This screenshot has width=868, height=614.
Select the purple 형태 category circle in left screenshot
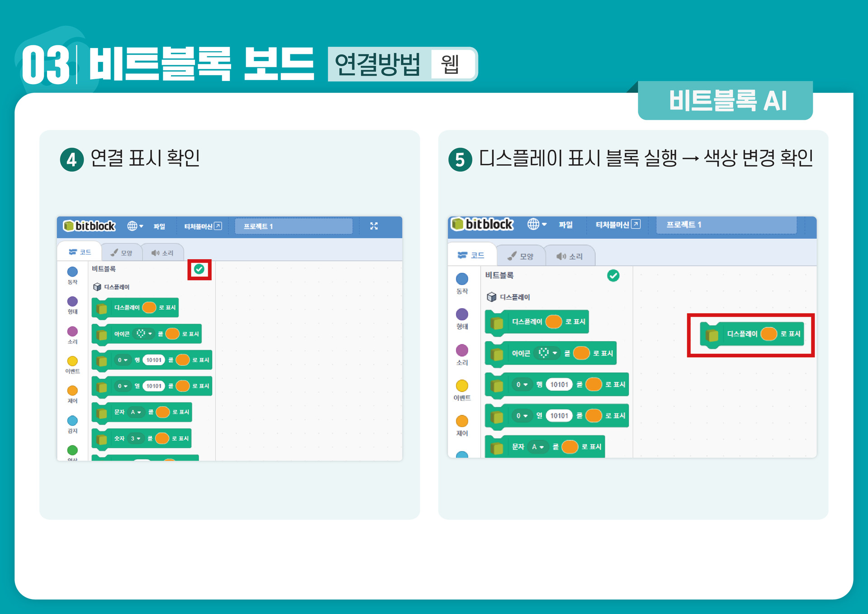[x=72, y=301]
